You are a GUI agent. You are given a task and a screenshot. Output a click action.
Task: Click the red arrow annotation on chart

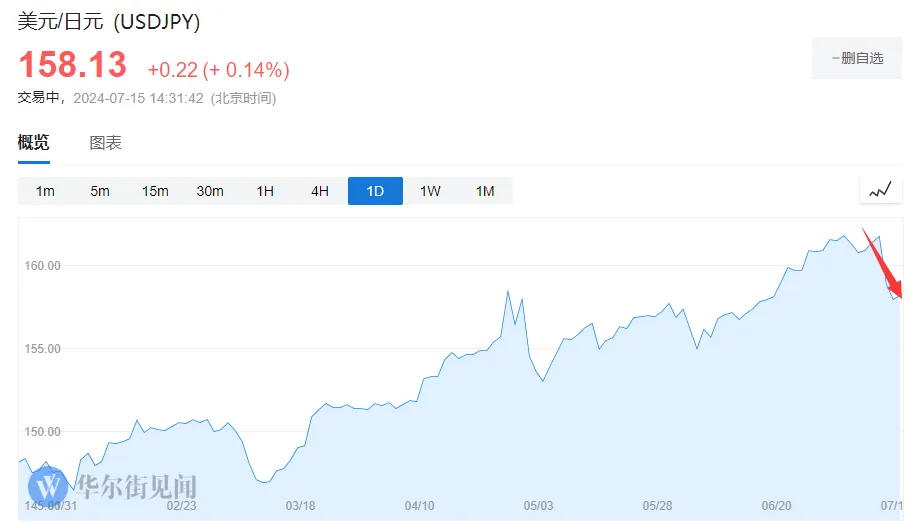click(883, 264)
